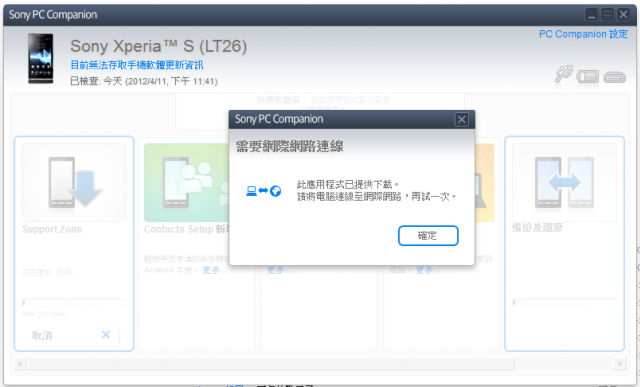This screenshot has width=640, height=387.
Task: Open the 備份及還原 tile icon
Action: (x=564, y=182)
